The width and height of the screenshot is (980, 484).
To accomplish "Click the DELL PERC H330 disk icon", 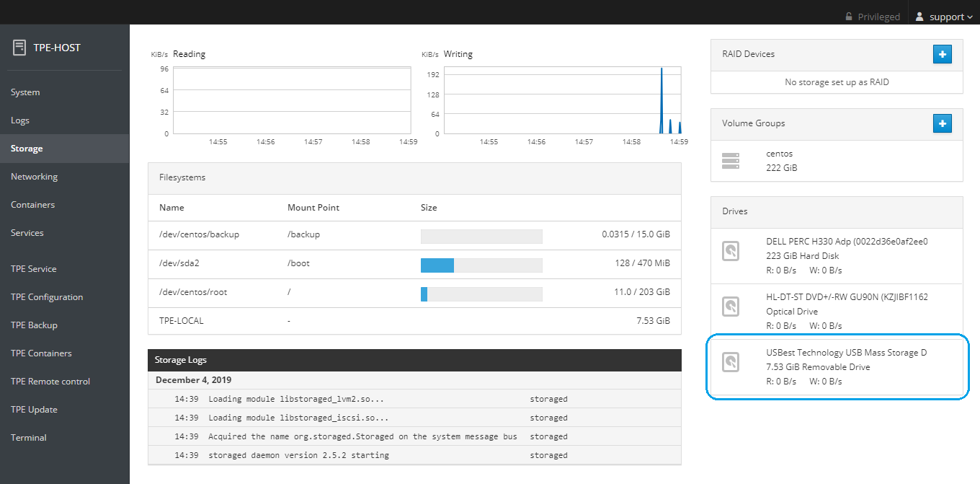I will [x=731, y=251].
